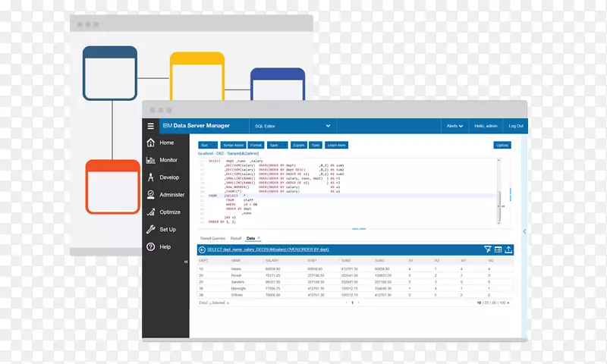Click the Set Up wrench icon
Viewport: 607px width, 364px height.
pyautogui.click(x=151, y=230)
